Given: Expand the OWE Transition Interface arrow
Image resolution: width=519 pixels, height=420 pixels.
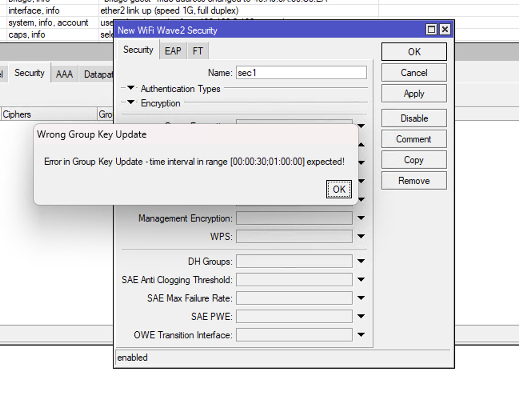Looking at the screenshot, I should coord(361,335).
